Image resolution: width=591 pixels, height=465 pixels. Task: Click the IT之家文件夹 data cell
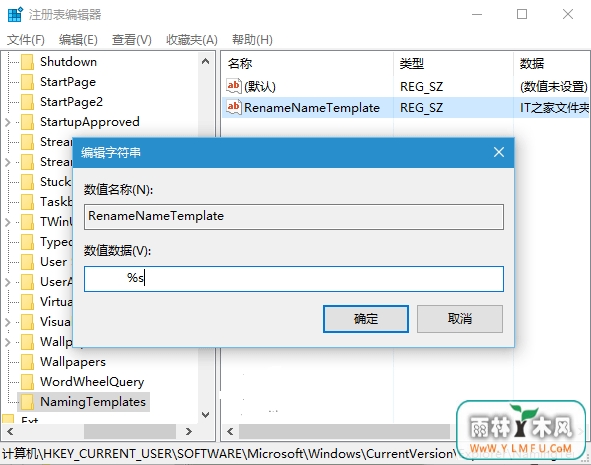point(554,108)
